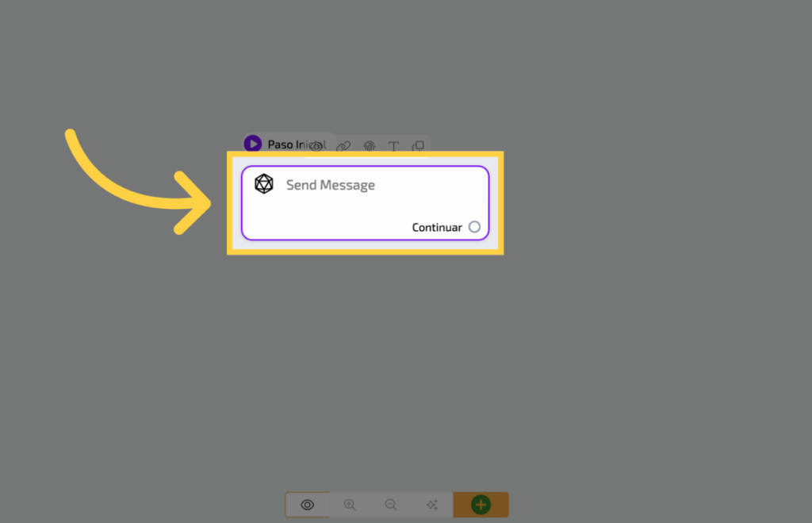Click the Send Message title text
Viewport: 812px width, 523px height.
[x=331, y=185]
